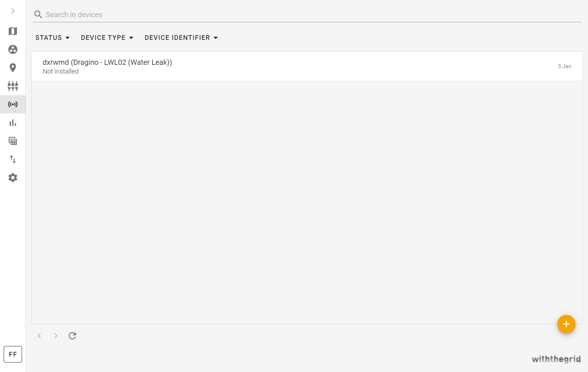Open the STATUS filter dropdown
Viewport: 588px width, 372px height.
[x=52, y=38]
